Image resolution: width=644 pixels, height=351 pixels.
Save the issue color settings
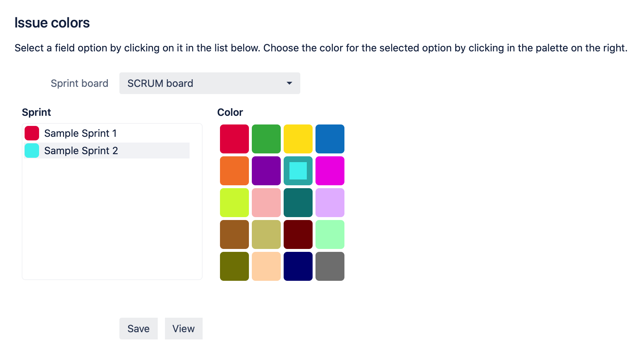coord(139,329)
